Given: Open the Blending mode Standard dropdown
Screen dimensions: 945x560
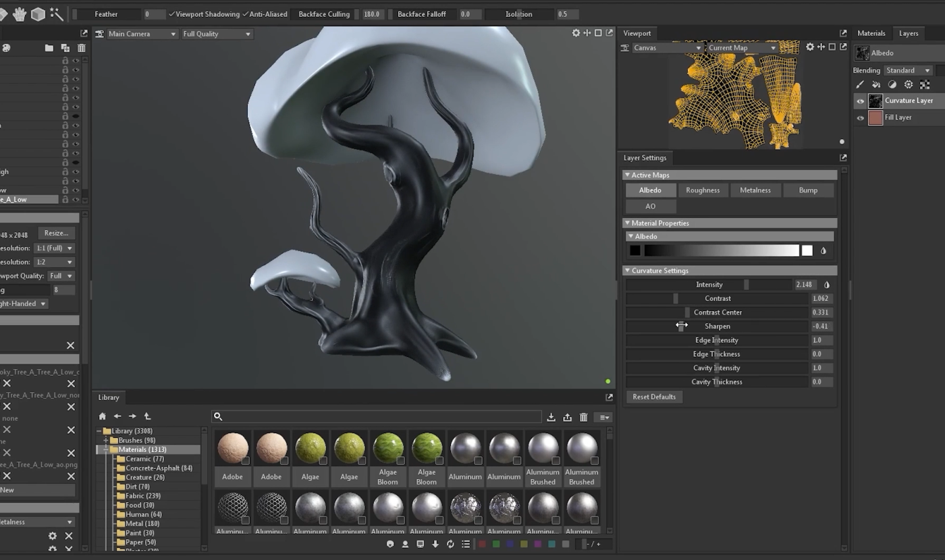Looking at the screenshot, I should pos(908,70).
